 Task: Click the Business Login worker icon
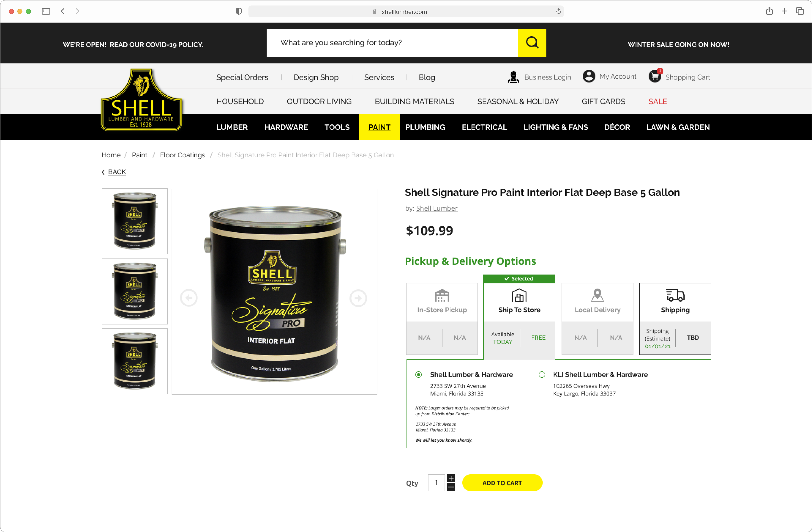[513, 77]
